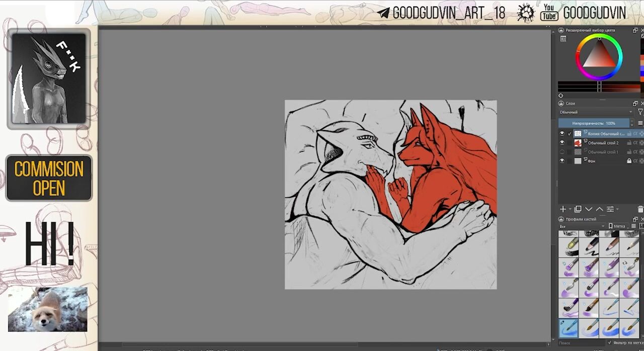Expand the 'Метка' tag dropdown

click(x=618, y=226)
